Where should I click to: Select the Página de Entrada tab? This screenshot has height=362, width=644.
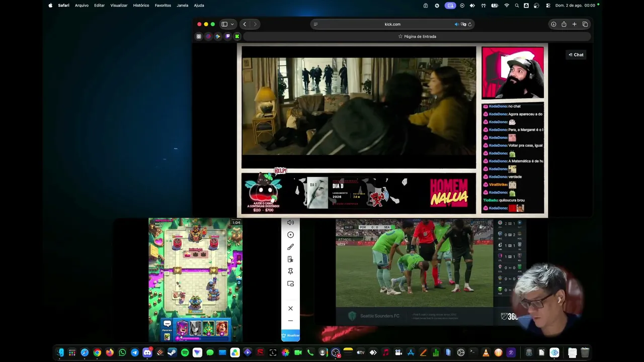[x=417, y=36]
